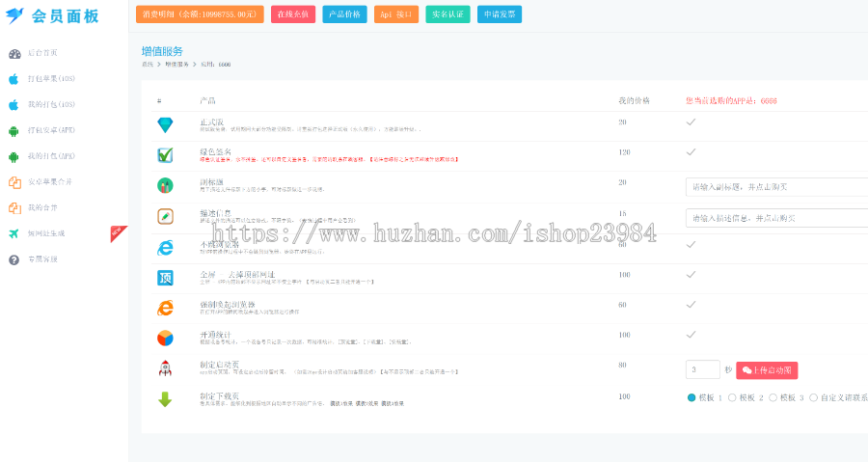Click the 我的价格 column header
The image size is (868, 462).
[x=634, y=100]
